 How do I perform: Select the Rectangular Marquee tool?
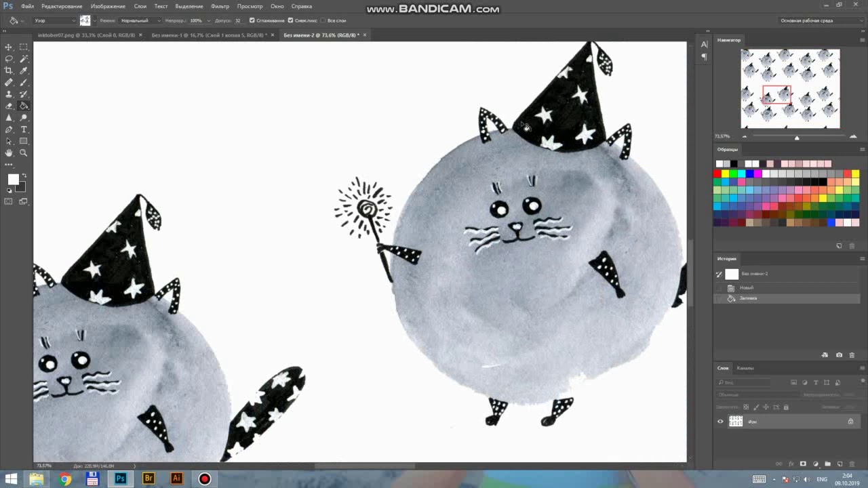(x=24, y=47)
